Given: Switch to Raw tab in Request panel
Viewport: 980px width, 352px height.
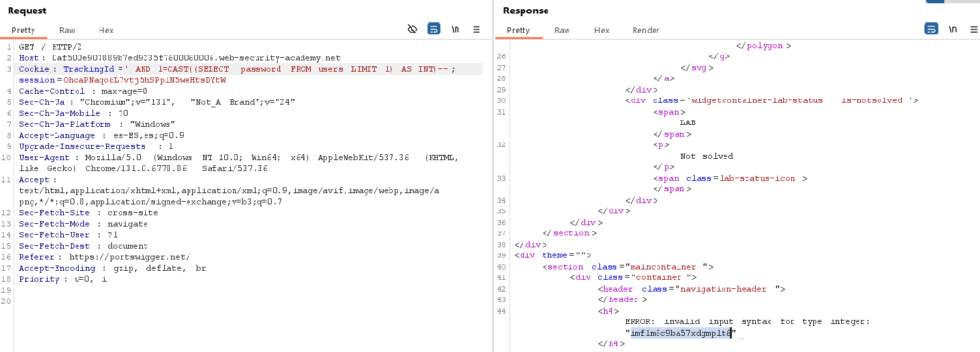Looking at the screenshot, I should (x=67, y=30).
